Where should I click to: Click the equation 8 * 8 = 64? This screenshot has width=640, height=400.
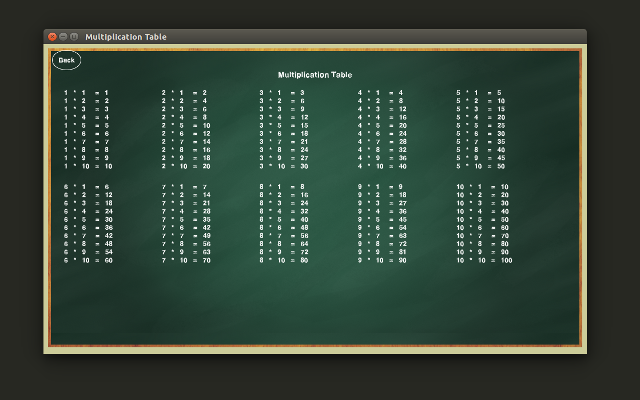[x=284, y=244]
